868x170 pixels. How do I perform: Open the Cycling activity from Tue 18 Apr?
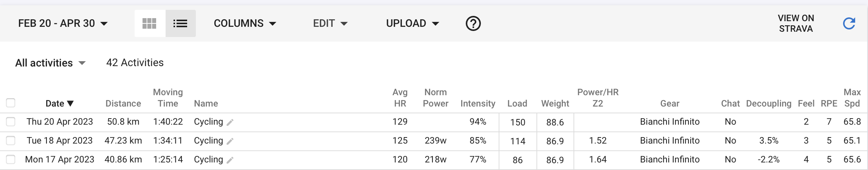tap(208, 141)
